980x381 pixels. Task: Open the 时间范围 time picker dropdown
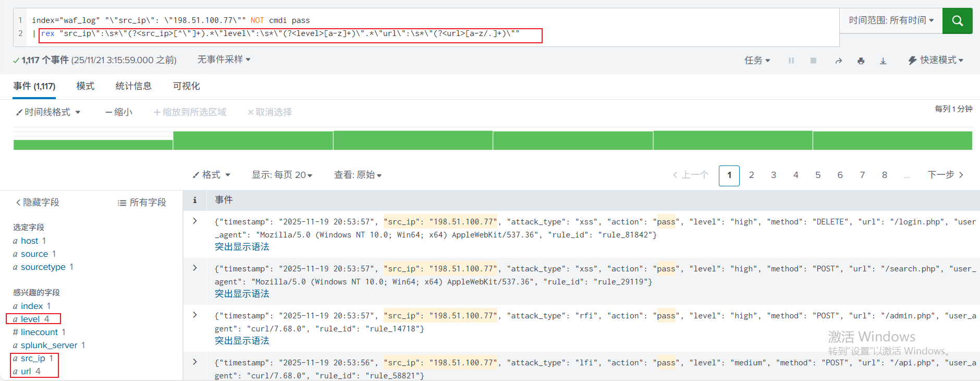(891, 20)
